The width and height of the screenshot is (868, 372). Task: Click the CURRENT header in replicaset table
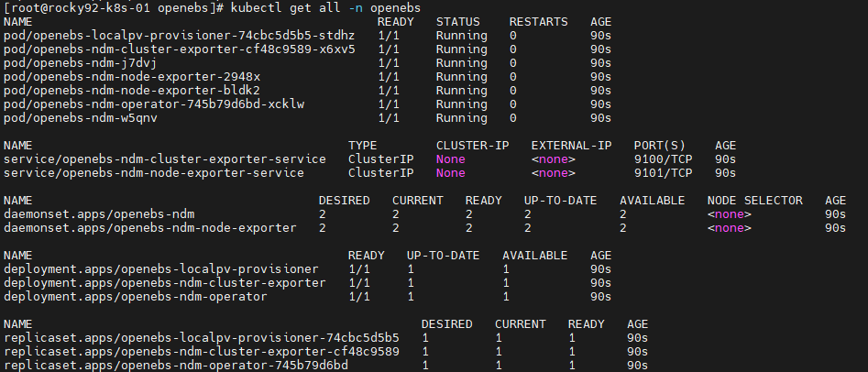(521, 323)
